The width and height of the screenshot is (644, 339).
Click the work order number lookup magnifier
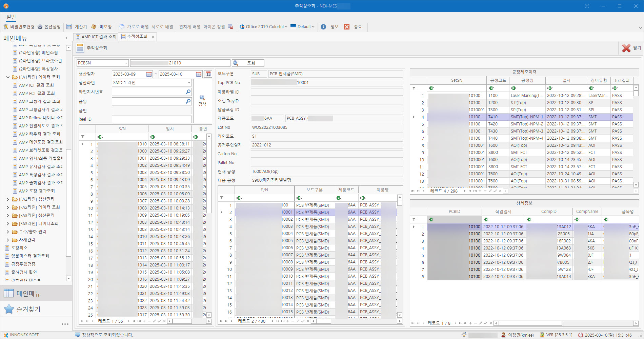(x=188, y=92)
